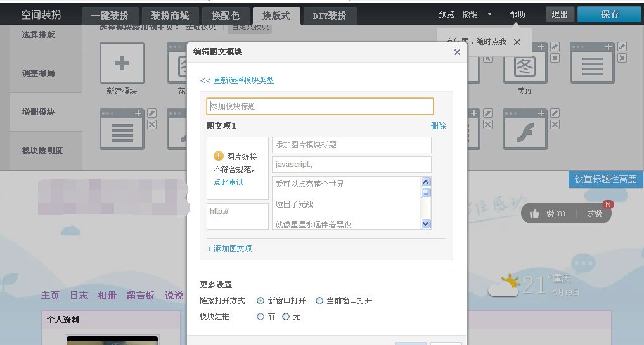Click 删除 link for 图文项1
The width and height of the screenshot is (644, 345).
tap(438, 125)
